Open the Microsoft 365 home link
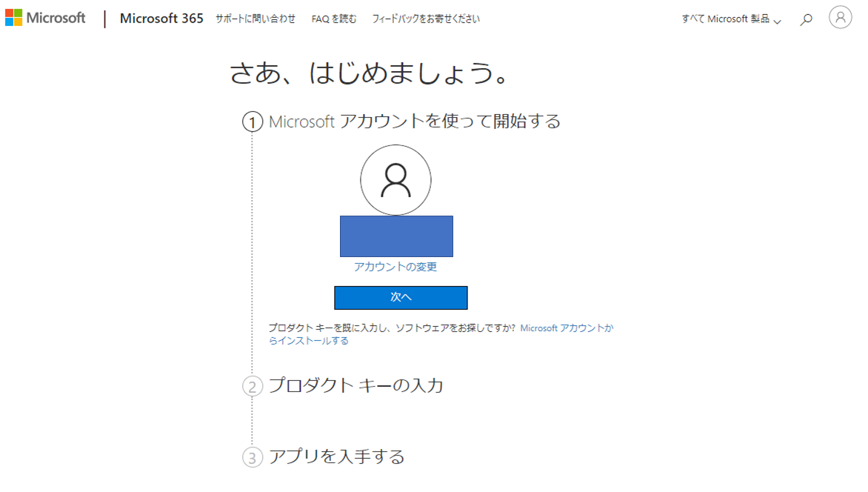Screen dimensions: 868x492 point(161,19)
